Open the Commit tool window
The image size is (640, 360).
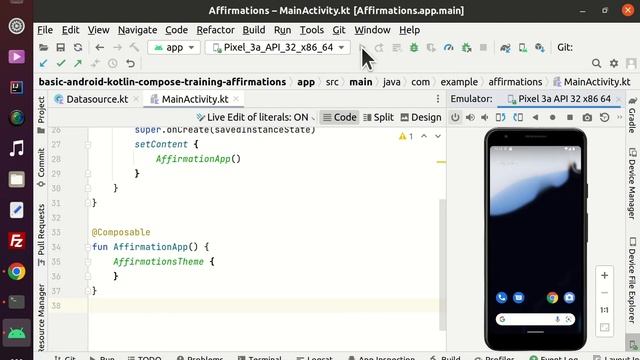pos(41,167)
